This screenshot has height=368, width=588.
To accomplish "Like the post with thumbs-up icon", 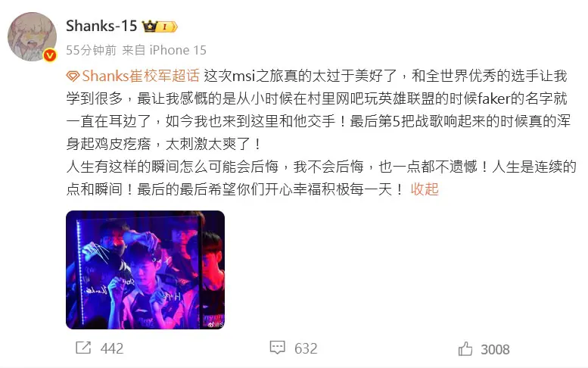I will 465,348.
